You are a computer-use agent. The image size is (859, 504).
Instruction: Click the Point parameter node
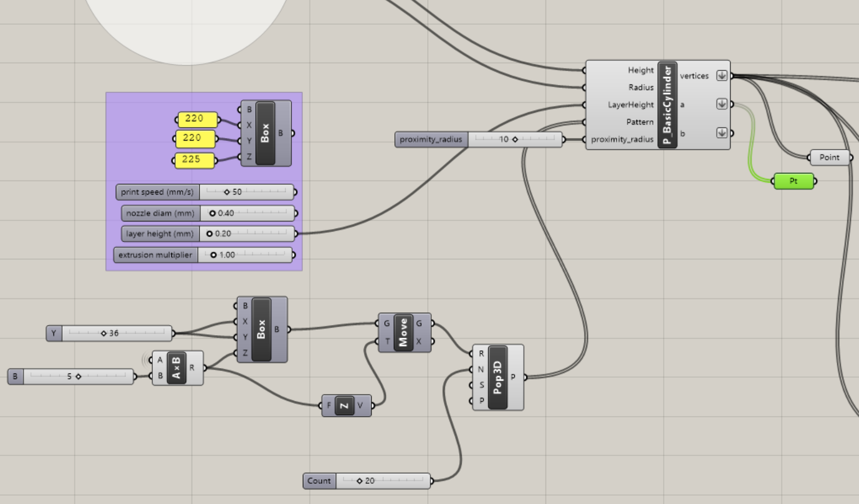830,157
